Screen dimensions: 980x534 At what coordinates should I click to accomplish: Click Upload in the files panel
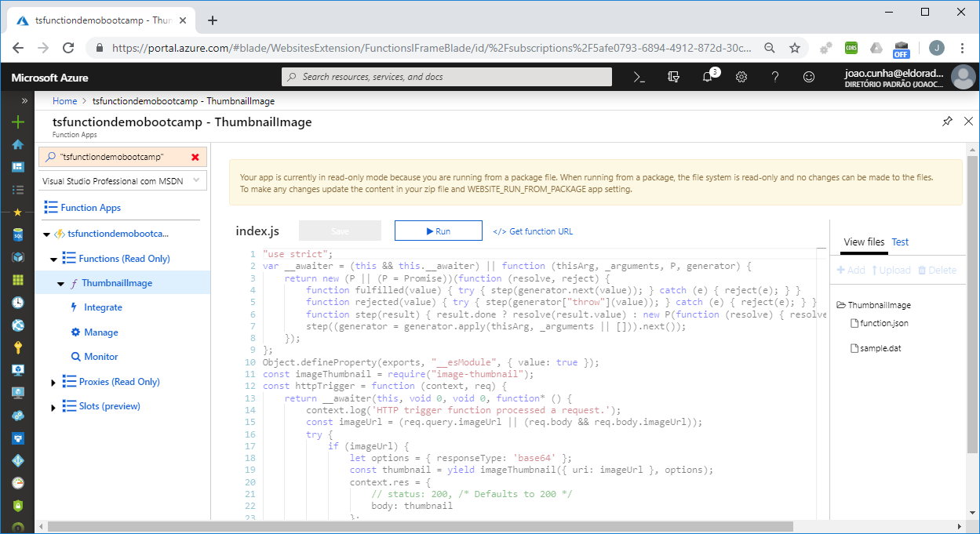click(x=891, y=270)
